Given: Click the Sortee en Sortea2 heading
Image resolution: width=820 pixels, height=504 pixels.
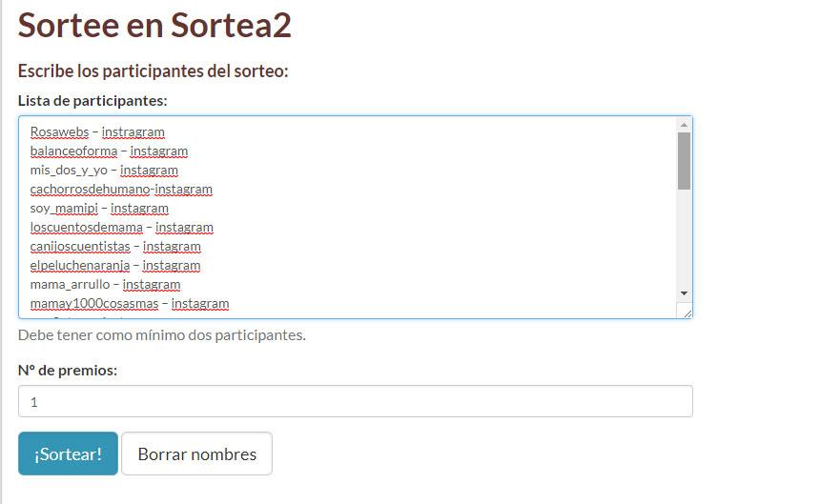Looking at the screenshot, I should 154,26.
